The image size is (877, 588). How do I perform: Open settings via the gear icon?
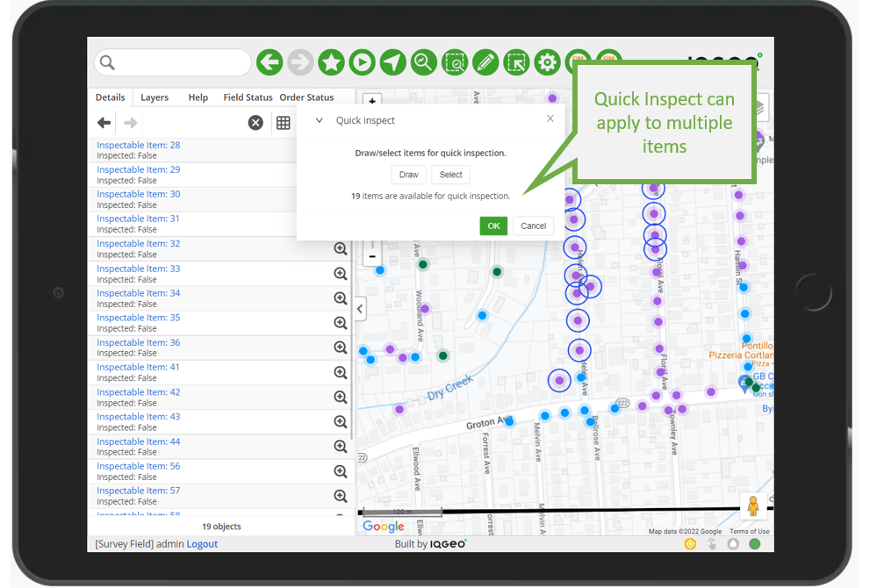click(x=547, y=62)
